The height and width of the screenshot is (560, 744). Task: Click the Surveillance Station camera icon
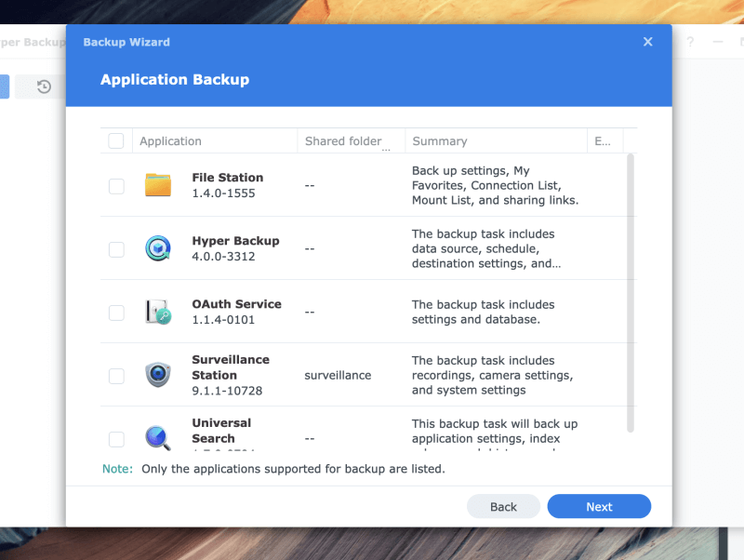click(x=158, y=375)
